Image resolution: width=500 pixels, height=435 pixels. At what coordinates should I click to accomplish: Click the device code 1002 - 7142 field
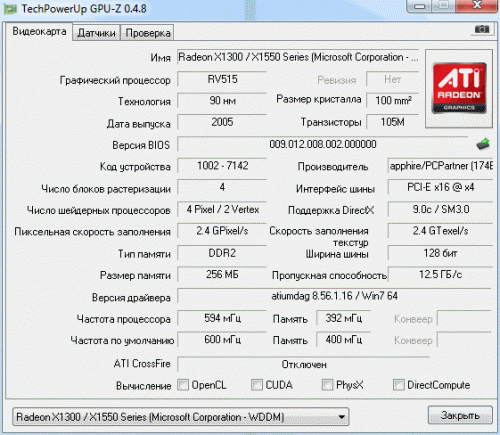pos(222,166)
